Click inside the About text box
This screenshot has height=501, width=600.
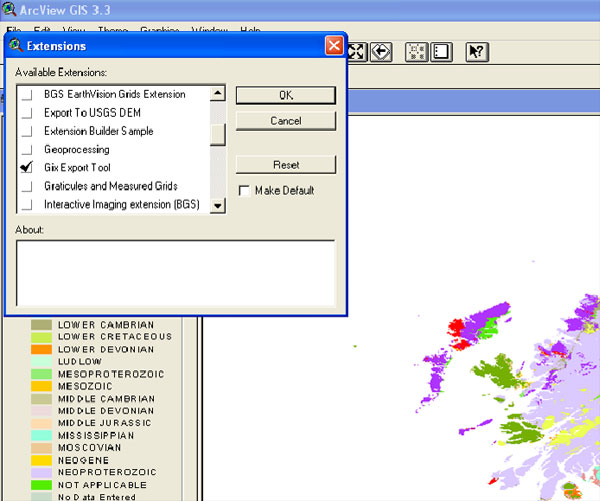[176, 273]
